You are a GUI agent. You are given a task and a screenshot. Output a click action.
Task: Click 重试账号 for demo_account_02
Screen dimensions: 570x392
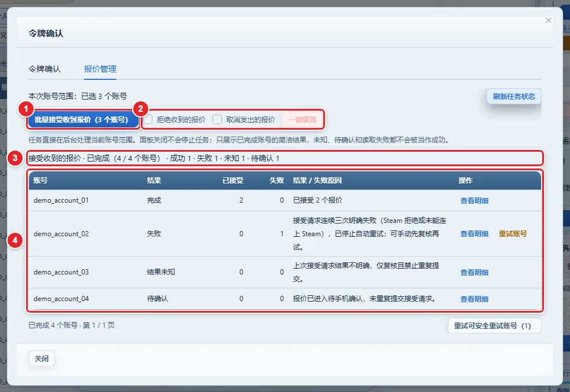tap(513, 234)
